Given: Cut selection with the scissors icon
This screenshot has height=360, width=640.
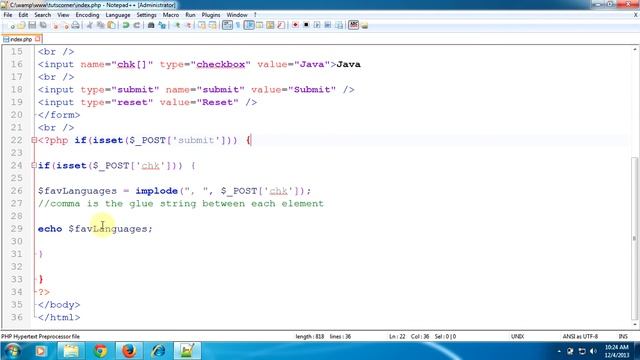Looking at the screenshot, I should pos(89,25).
